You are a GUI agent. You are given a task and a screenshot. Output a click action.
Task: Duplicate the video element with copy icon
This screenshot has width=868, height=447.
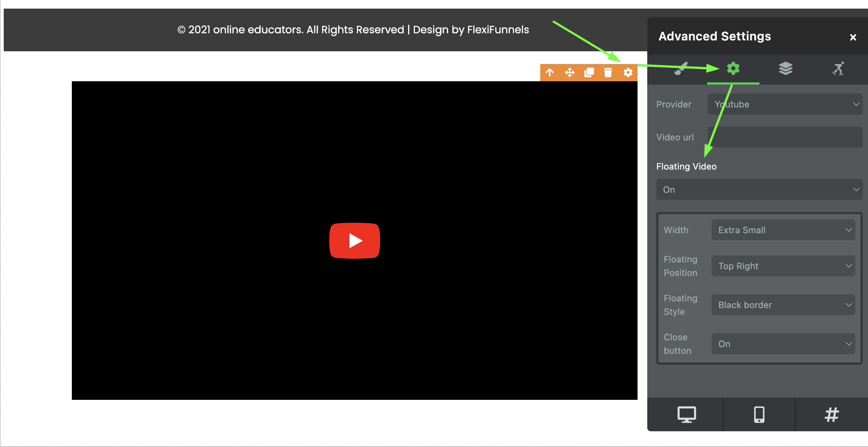(589, 72)
